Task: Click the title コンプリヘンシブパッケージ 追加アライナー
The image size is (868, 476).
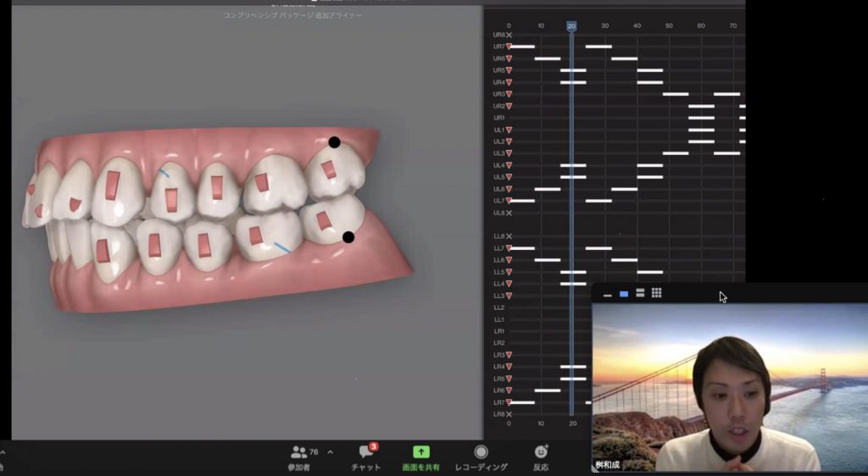Action: click(292, 15)
